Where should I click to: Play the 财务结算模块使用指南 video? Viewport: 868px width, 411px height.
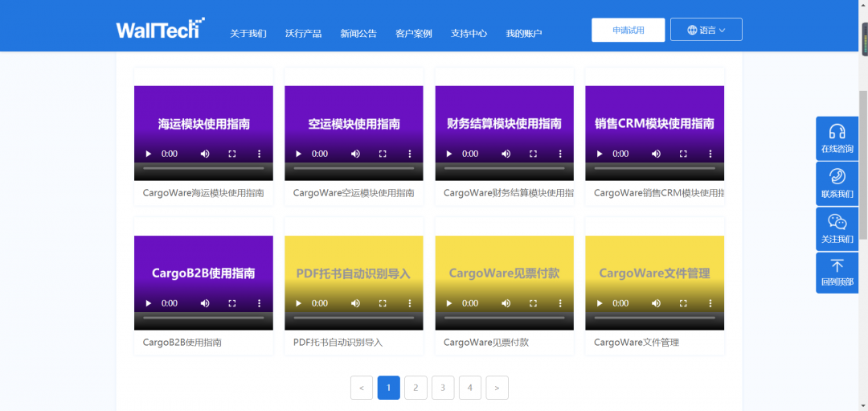tap(449, 154)
